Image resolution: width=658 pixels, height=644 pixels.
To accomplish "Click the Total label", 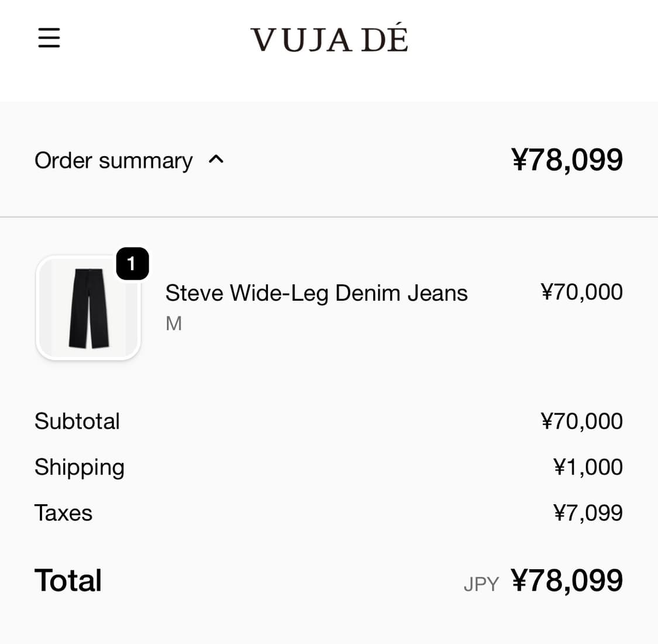I will [68, 580].
